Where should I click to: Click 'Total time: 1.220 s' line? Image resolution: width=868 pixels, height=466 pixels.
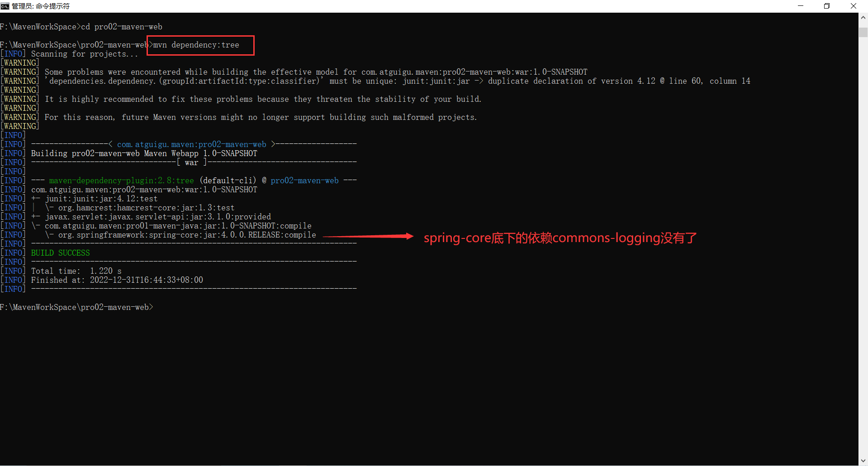76,271
